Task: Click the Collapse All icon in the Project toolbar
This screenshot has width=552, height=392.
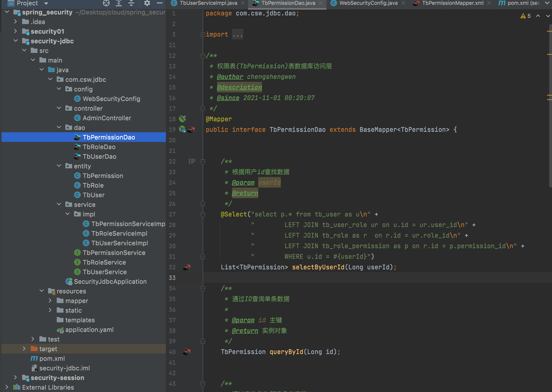Action: 131,3
